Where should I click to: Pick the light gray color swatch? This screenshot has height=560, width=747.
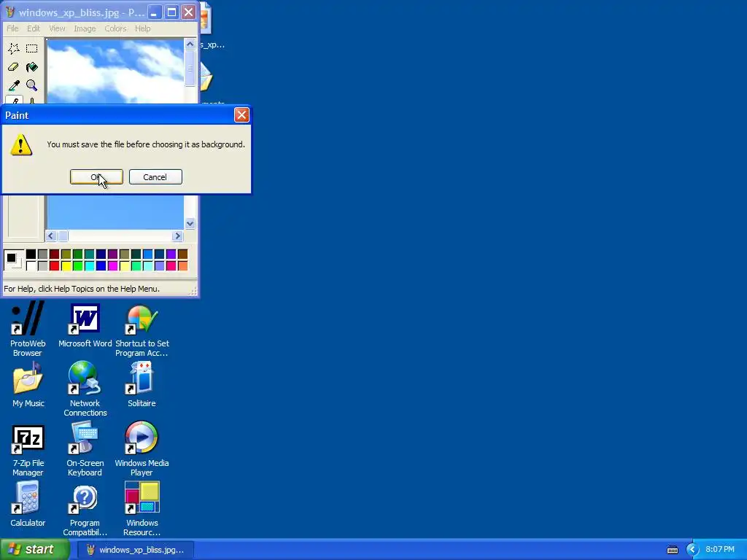coord(43,265)
